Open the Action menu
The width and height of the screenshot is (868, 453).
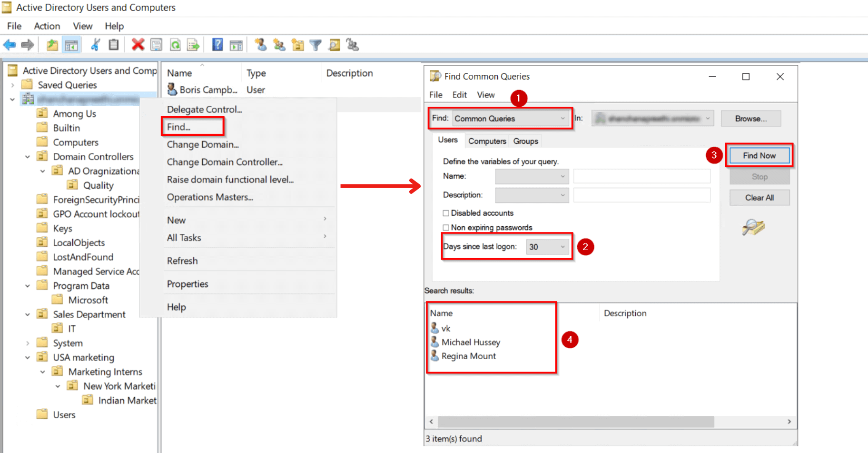point(46,26)
